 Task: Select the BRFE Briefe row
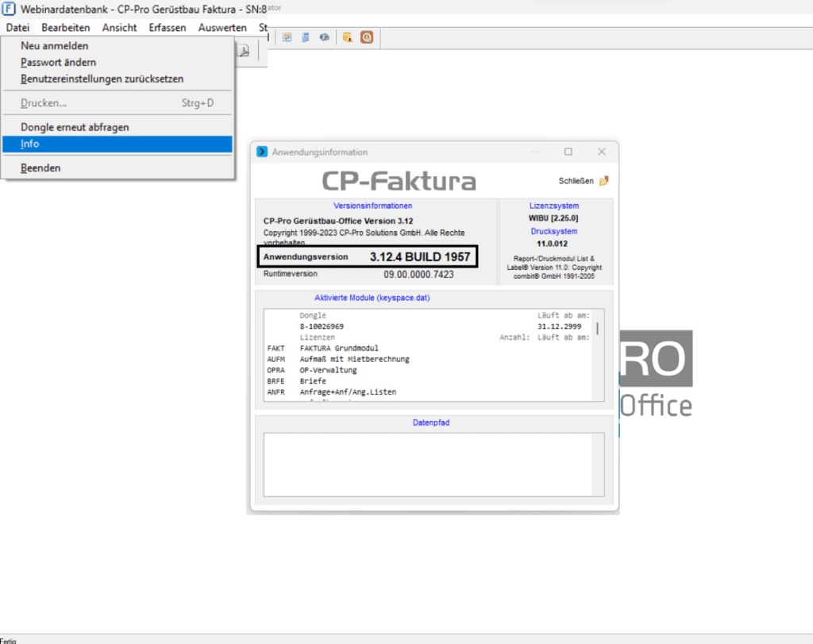pos(427,381)
